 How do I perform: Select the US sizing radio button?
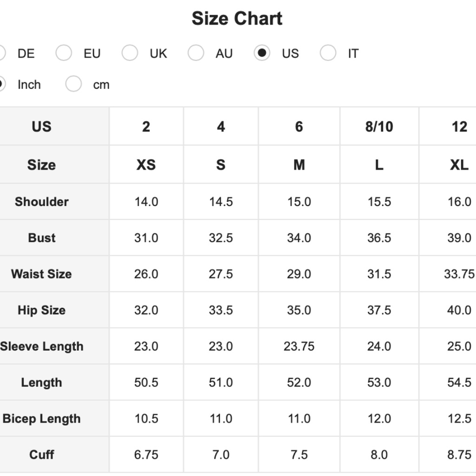click(x=262, y=53)
